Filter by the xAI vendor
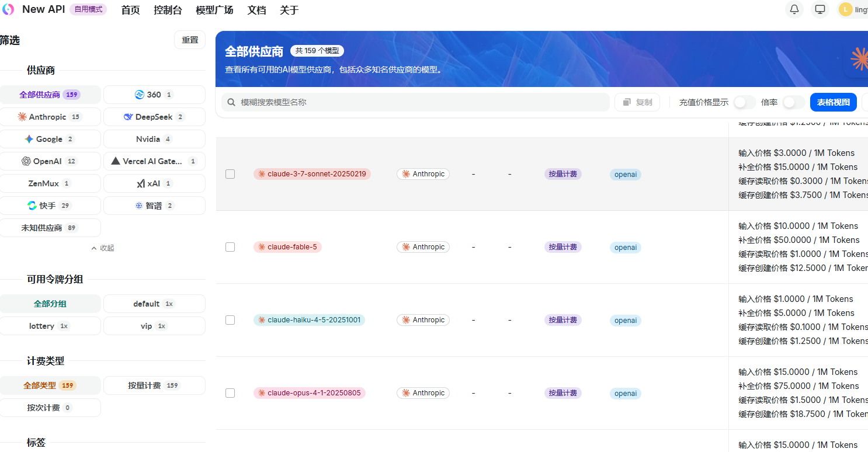Viewport: 868px width, 452px height. 154,183
